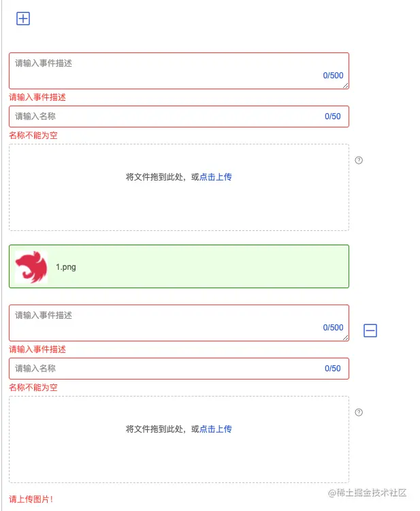Click the 0/50 counter in the lower name field
420x511 pixels.
(x=332, y=369)
